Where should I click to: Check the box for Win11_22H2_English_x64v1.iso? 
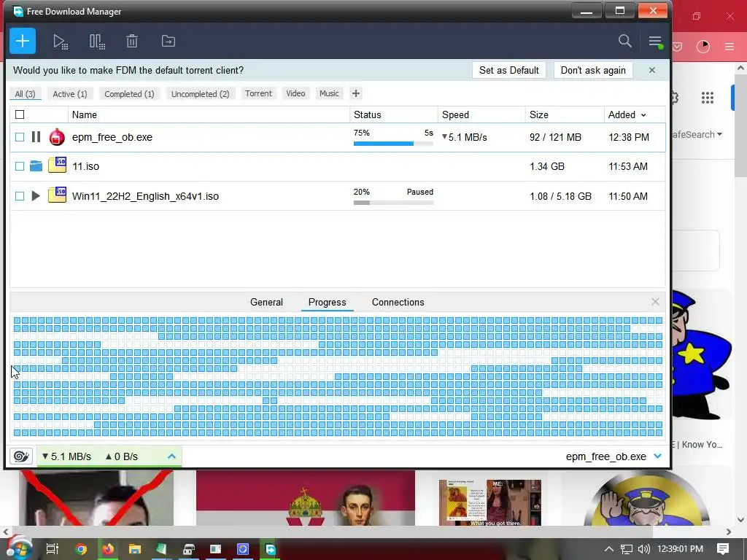pyautogui.click(x=20, y=195)
